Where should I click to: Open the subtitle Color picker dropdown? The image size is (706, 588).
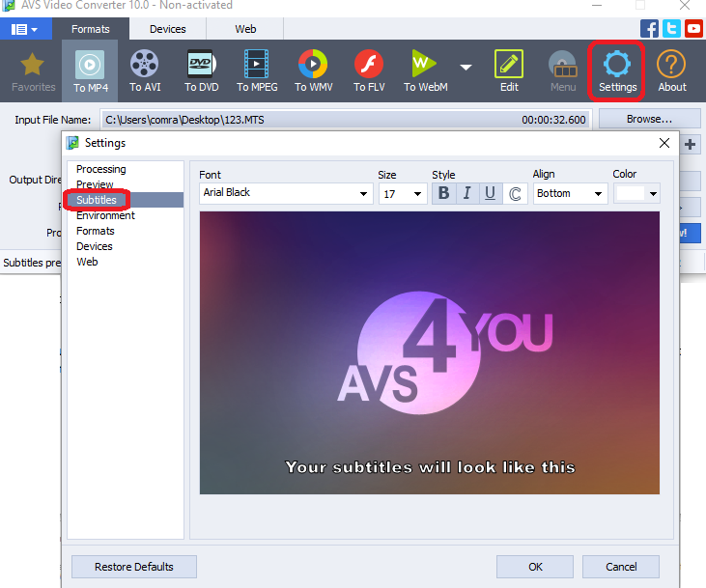(x=636, y=194)
